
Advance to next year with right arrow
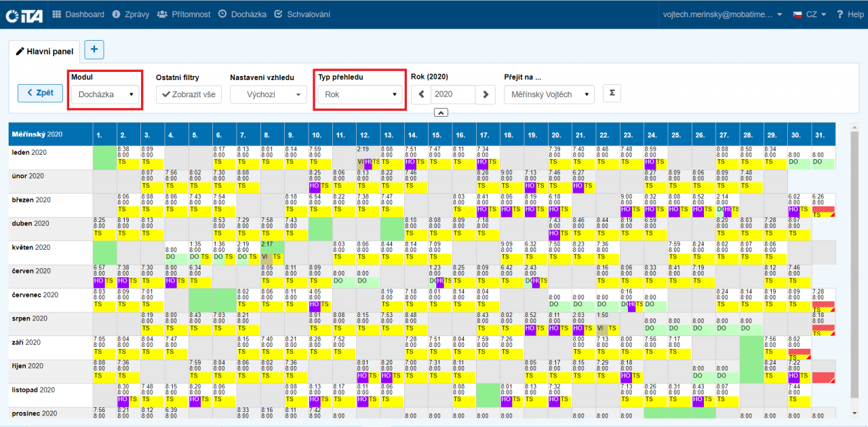pyautogui.click(x=485, y=94)
